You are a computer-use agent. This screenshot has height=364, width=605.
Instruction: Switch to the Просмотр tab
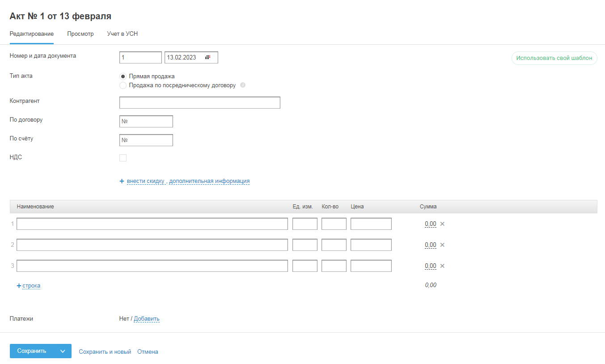click(80, 34)
